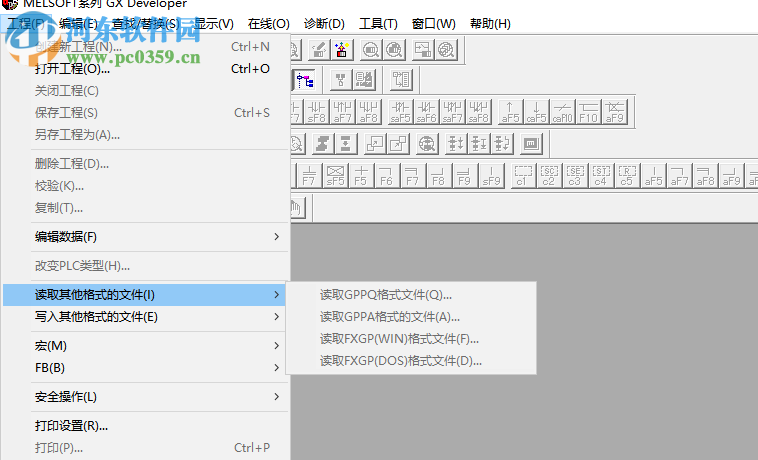
Task: Click the magnifier over stacked windows icon
Action: click(446, 49)
